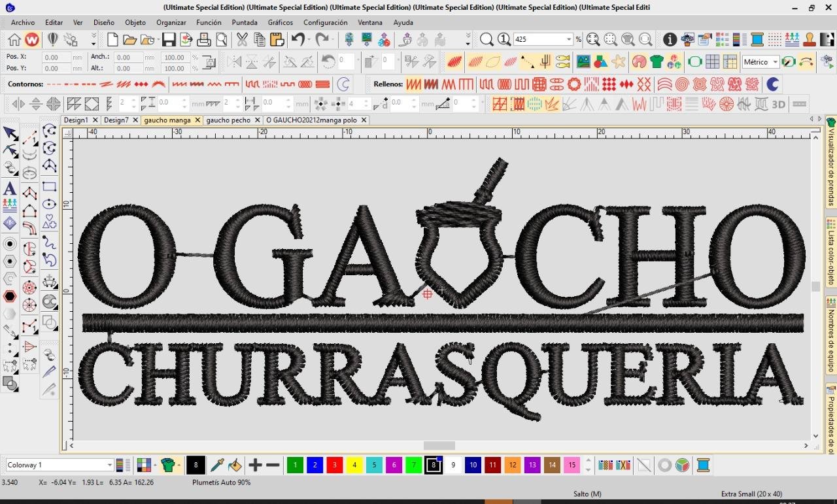Toggle the 3D effect button

778,104
